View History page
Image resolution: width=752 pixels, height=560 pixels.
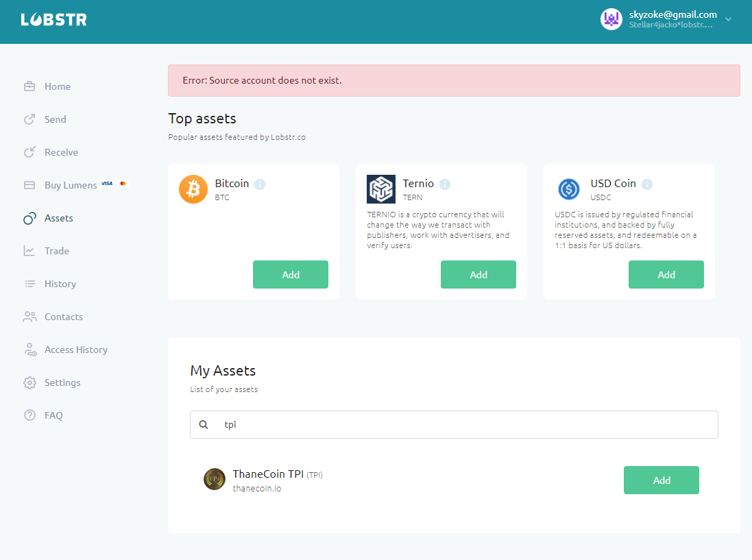point(60,284)
